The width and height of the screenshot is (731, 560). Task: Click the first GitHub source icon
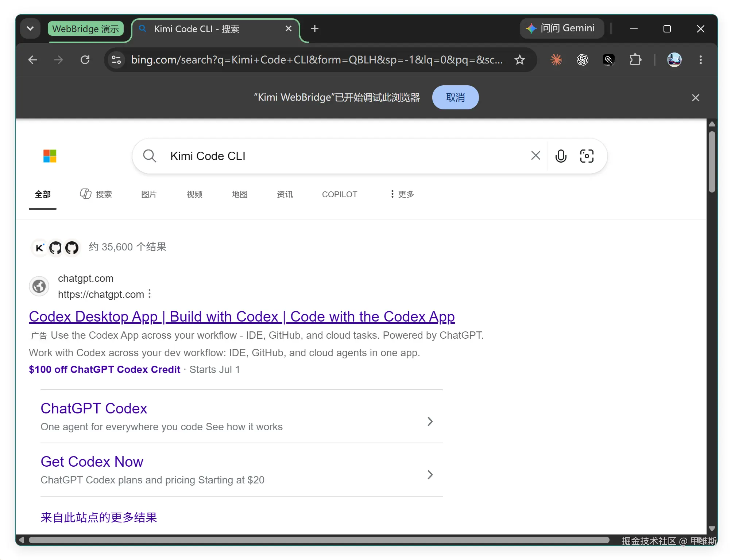click(55, 248)
